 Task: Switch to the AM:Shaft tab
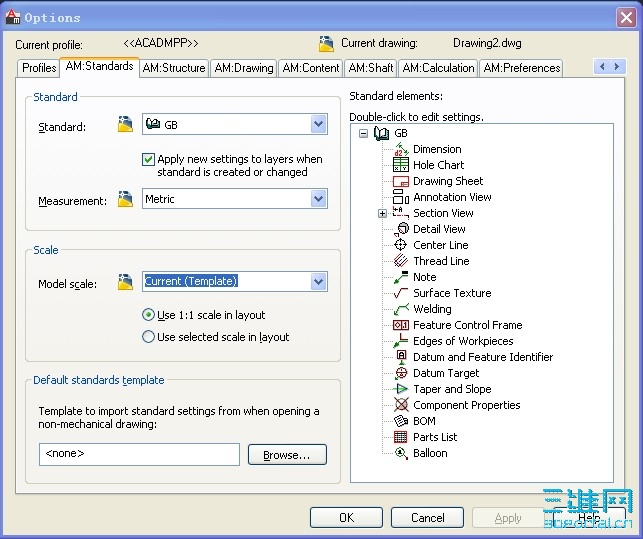[371, 68]
